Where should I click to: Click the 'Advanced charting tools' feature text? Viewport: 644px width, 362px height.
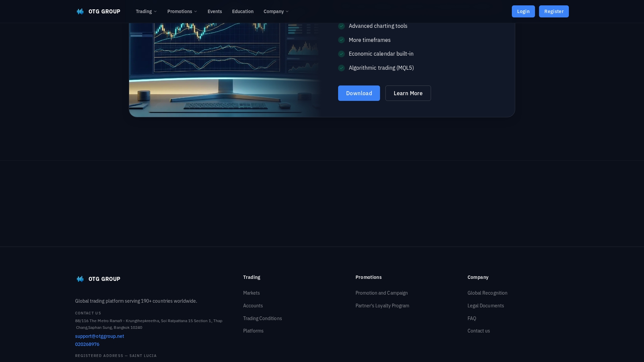(x=378, y=26)
